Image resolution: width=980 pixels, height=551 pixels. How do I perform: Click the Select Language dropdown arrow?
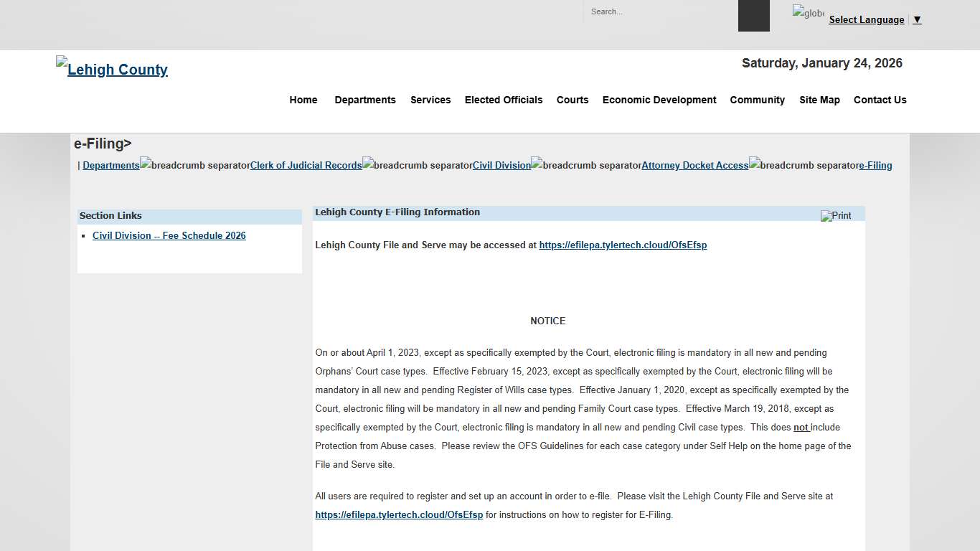(x=917, y=20)
